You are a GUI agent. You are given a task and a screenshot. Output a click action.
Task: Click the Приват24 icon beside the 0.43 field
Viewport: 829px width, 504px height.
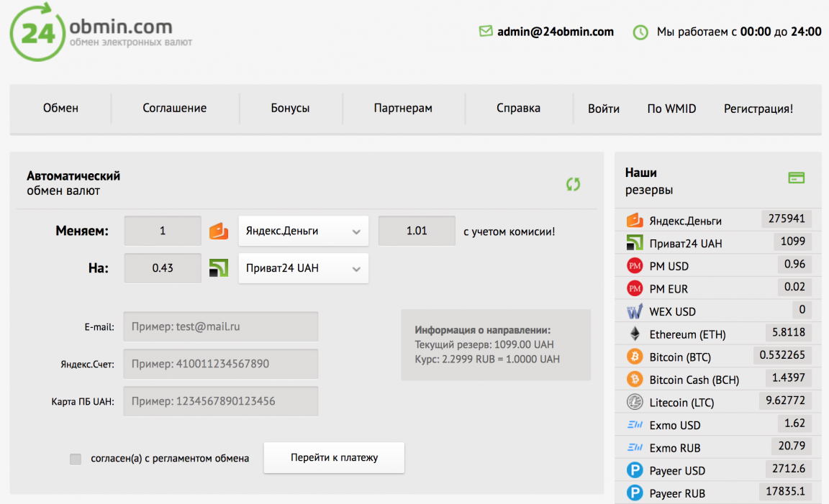218,268
